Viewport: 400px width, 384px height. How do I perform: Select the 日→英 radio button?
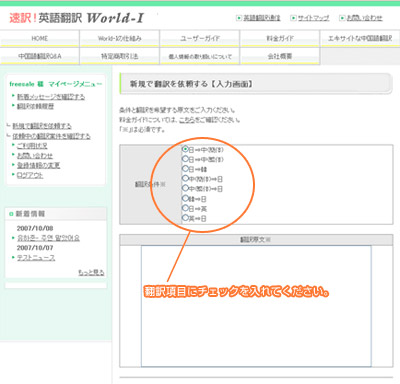(x=185, y=208)
